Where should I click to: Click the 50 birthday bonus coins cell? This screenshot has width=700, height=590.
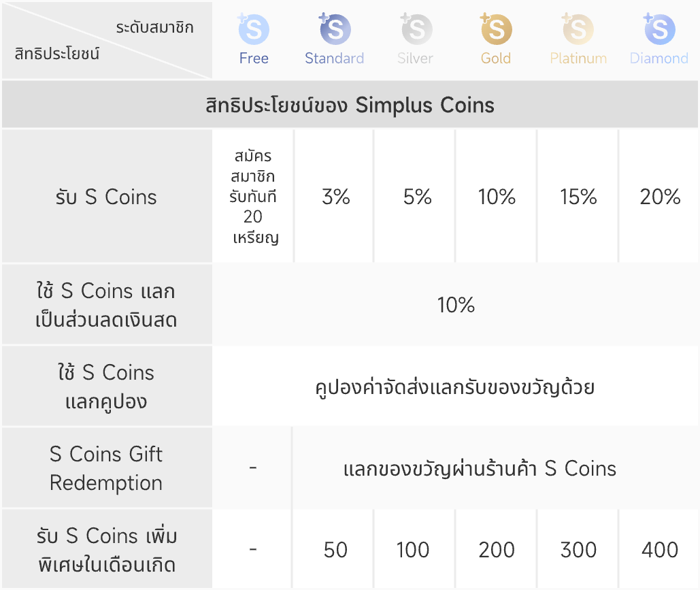coord(335,550)
